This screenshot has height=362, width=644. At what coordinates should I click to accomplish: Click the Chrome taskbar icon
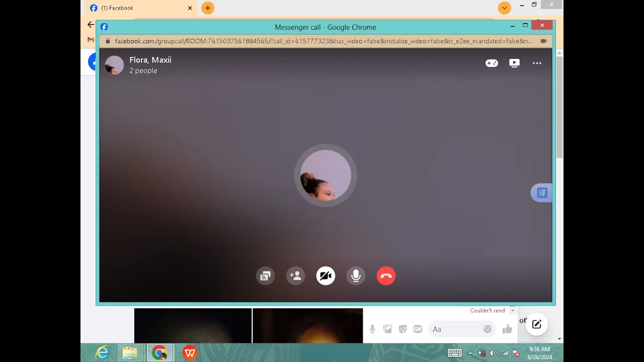(x=159, y=353)
